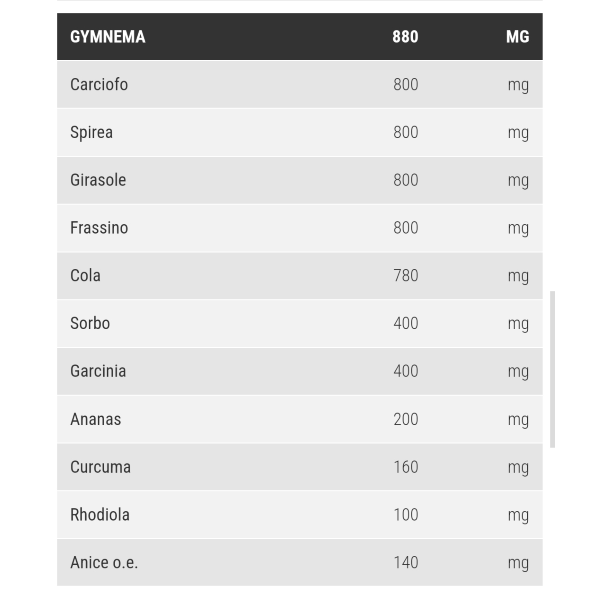Click the Ananas ingredient name
Viewport: 600px width, 600px height.
(96, 419)
